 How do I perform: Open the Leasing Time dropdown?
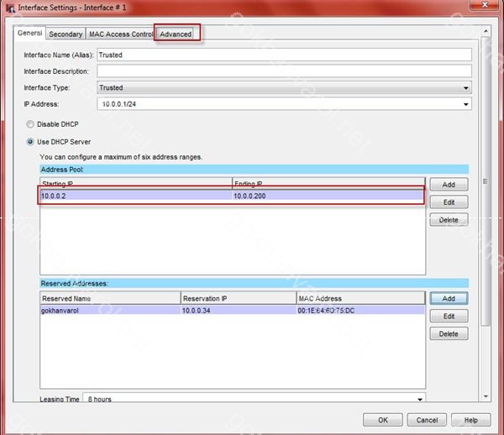point(419,399)
